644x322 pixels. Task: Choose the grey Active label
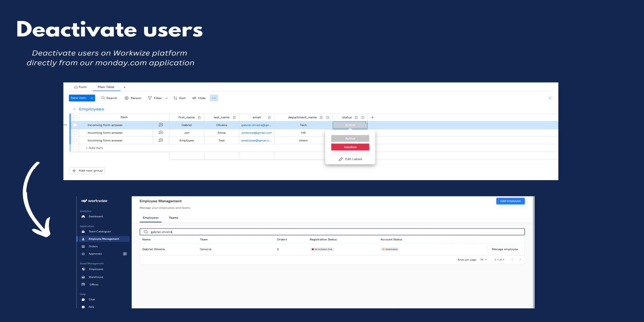(350, 139)
